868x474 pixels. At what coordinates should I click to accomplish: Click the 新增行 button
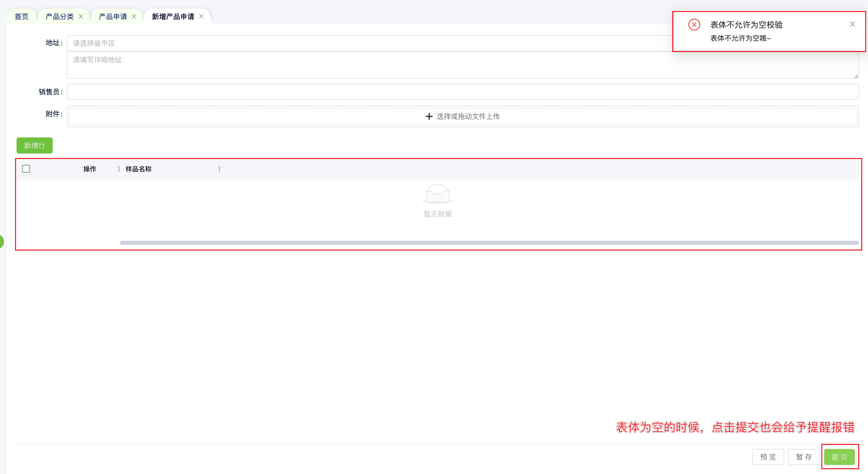34,145
